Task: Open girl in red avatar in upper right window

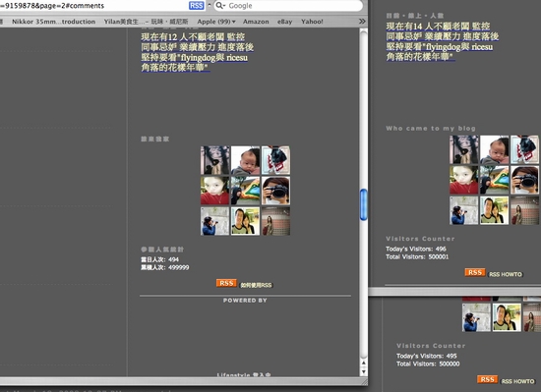Action: coord(464,180)
